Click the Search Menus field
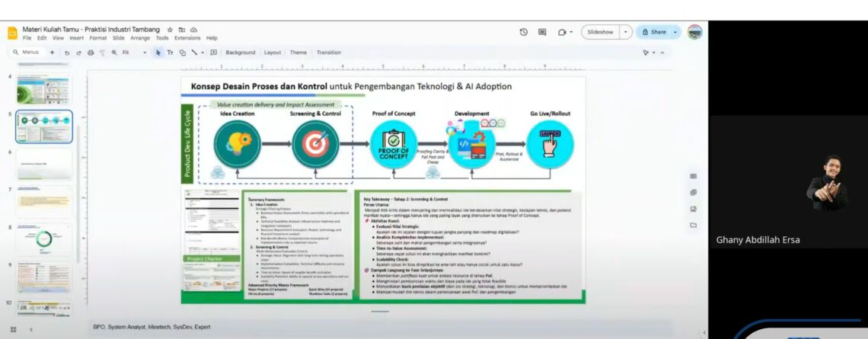The height and width of the screenshot is (339, 868). tap(30, 53)
